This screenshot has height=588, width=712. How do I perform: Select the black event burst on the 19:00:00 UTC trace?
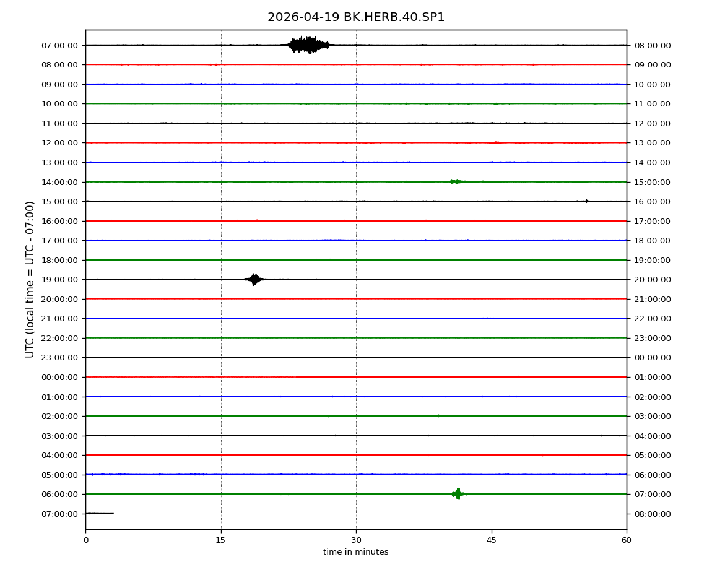tap(254, 279)
